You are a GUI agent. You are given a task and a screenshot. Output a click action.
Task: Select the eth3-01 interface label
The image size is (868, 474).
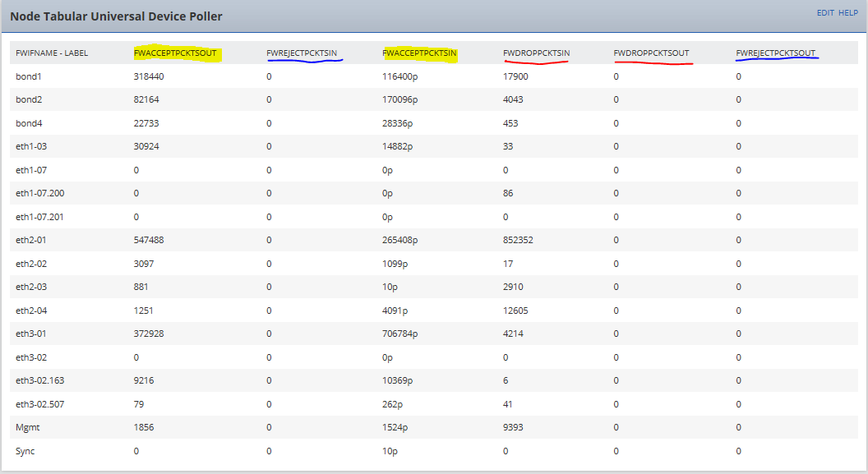click(31, 334)
